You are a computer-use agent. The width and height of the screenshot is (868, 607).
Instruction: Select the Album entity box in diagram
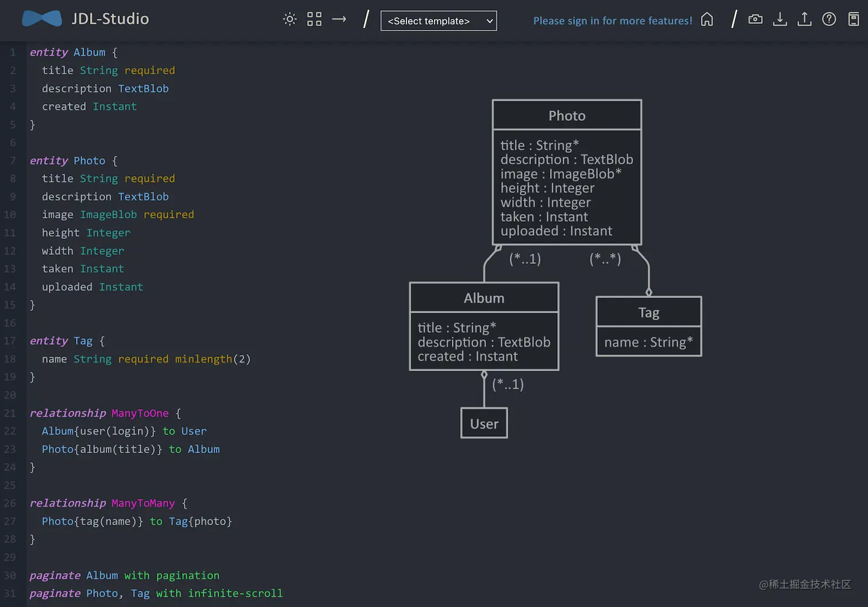[x=484, y=326]
